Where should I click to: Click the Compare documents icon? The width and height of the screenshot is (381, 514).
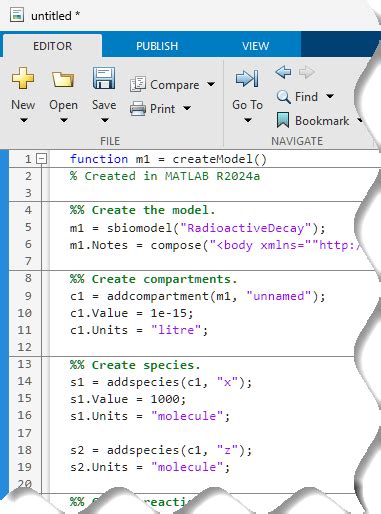(x=138, y=84)
